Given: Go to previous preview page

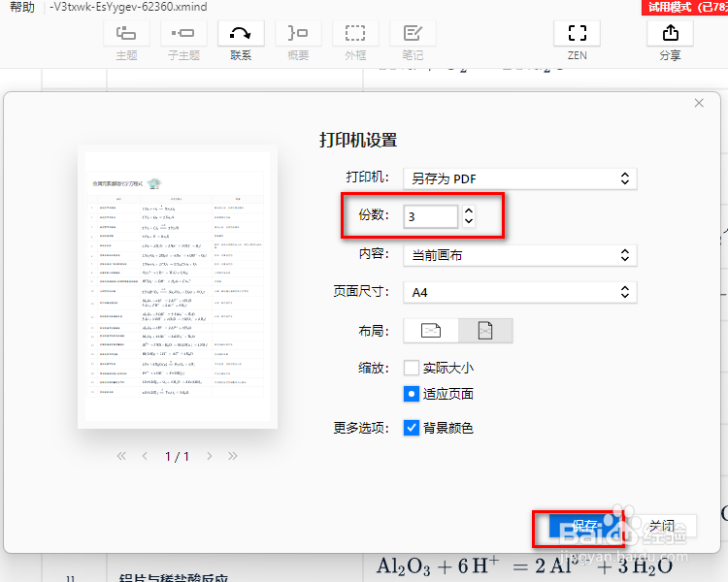Looking at the screenshot, I should click(x=145, y=456).
